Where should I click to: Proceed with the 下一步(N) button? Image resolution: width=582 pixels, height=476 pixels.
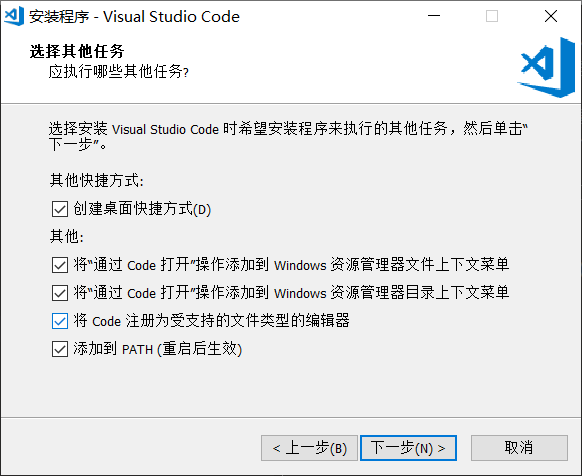point(408,448)
